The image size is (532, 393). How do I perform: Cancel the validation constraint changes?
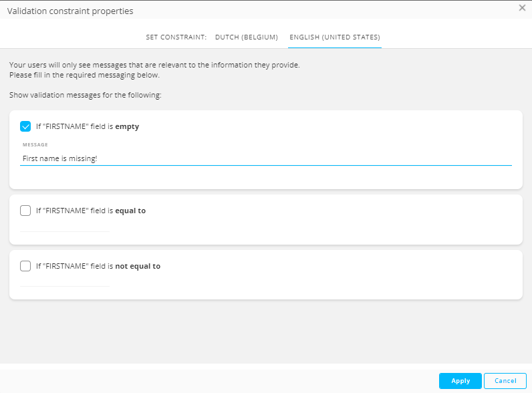(505, 381)
